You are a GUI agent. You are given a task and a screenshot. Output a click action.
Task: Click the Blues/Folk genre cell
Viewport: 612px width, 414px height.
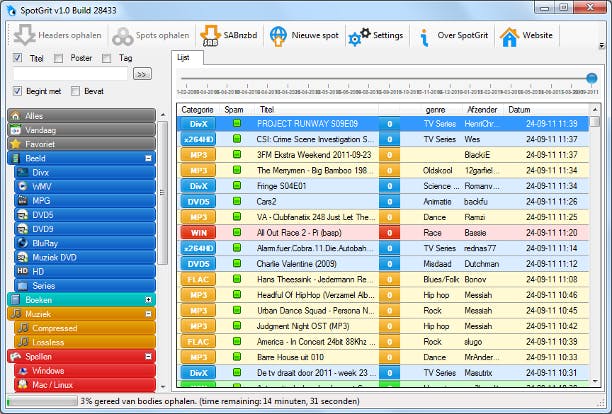click(442, 280)
